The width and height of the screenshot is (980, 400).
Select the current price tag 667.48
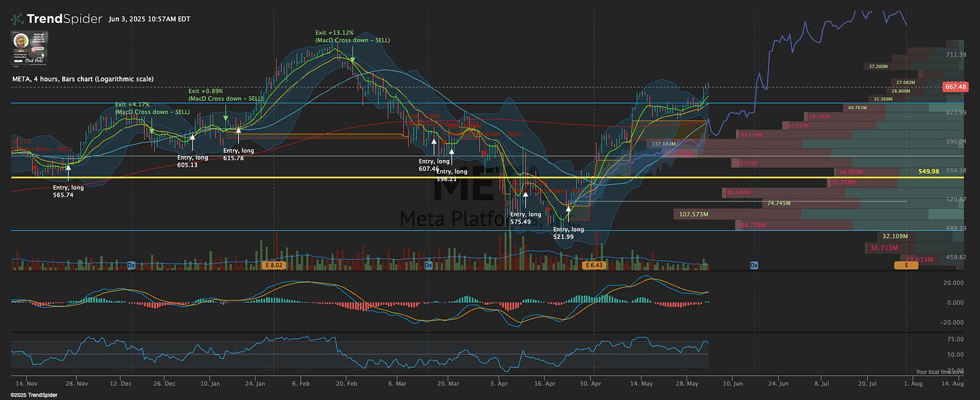tap(955, 87)
